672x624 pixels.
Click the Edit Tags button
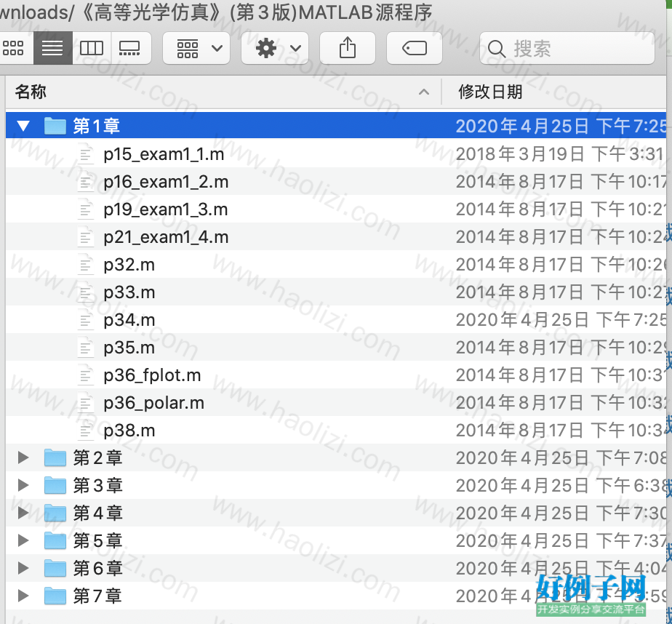coord(415,48)
